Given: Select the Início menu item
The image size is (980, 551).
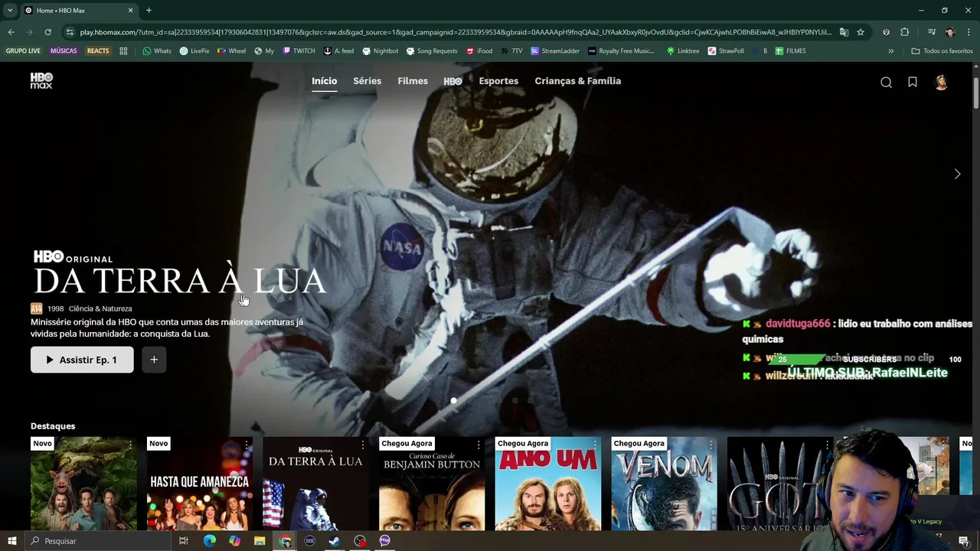Looking at the screenshot, I should (324, 81).
